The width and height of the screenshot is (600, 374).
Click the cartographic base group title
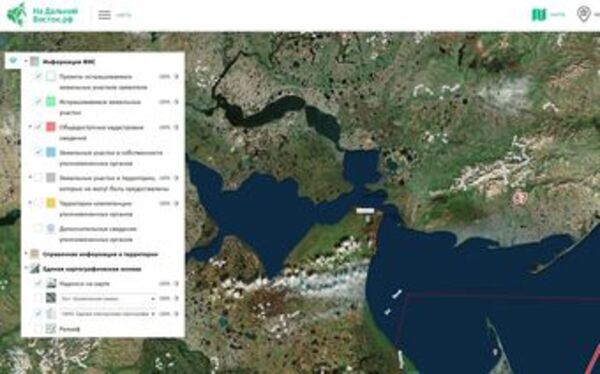(x=92, y=269)
